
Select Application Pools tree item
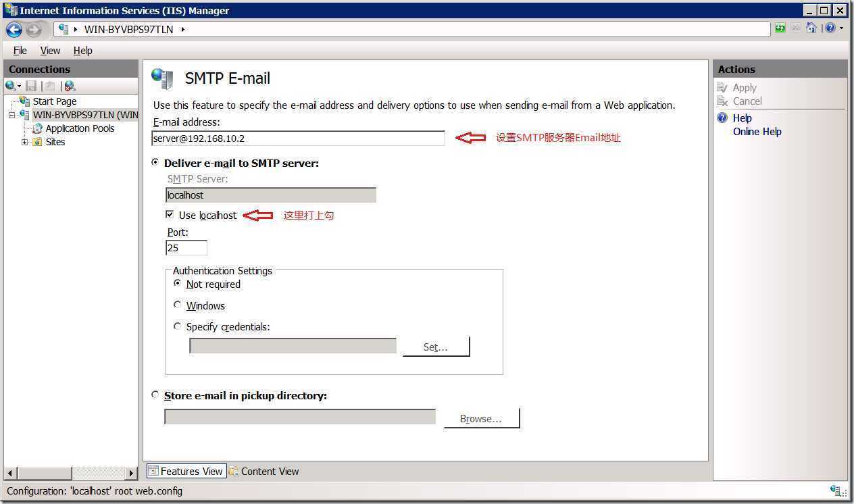click(x=80, y=128)
